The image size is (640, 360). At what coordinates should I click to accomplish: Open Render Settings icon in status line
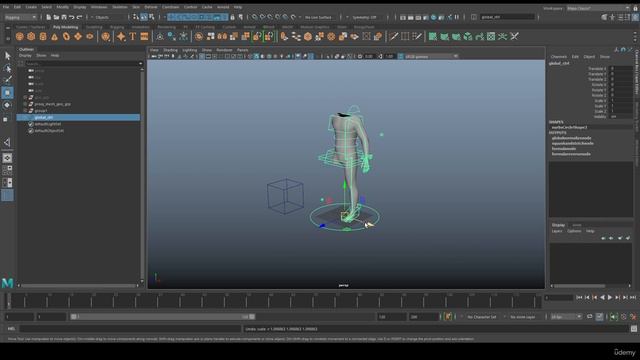point(426,17)
